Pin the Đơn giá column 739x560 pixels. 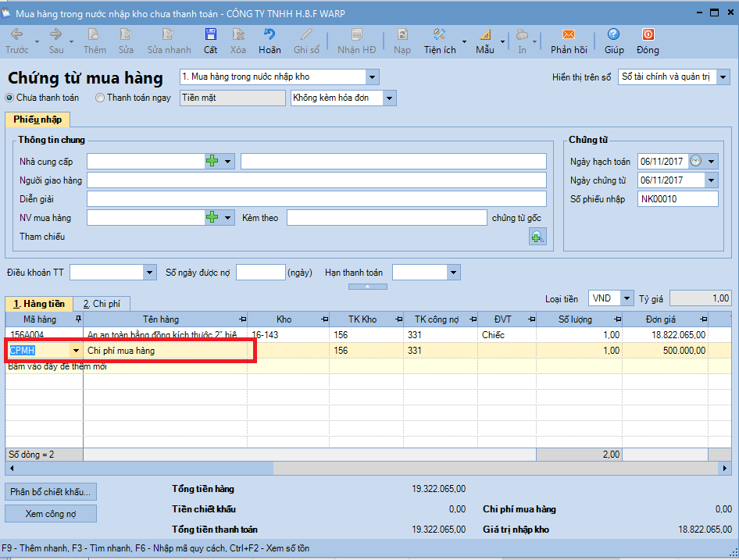[703, 319]
